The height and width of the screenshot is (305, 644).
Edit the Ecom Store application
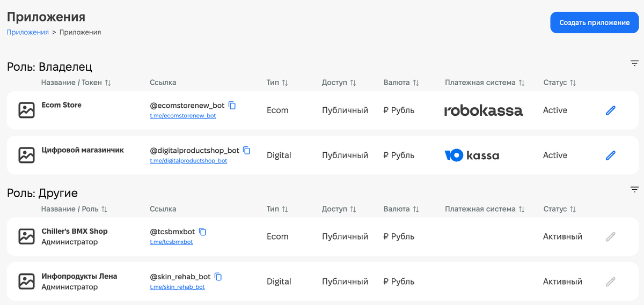pyautogui.click(x=610, y=110)
